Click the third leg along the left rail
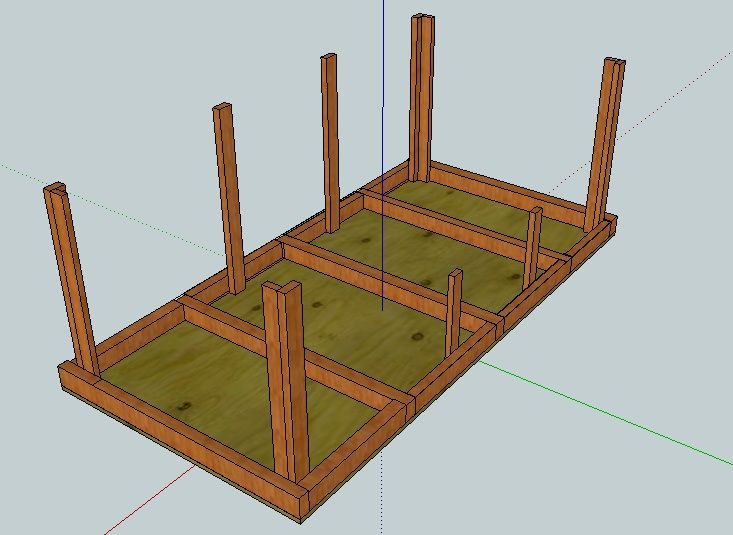This screenshot has height=535, width=733. coord(329,140)
